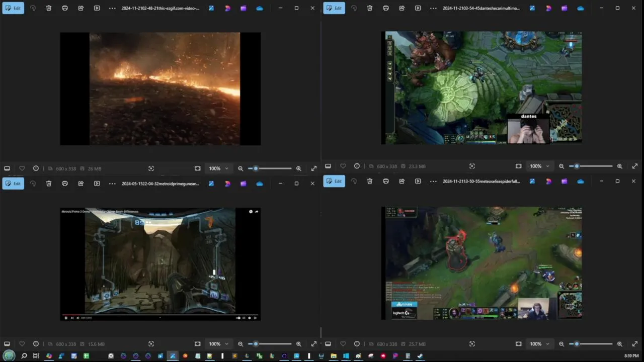Enter fullscreen in the ezgif fire window
This screenshot has height=362, width=644.
(x=314, y=168)
